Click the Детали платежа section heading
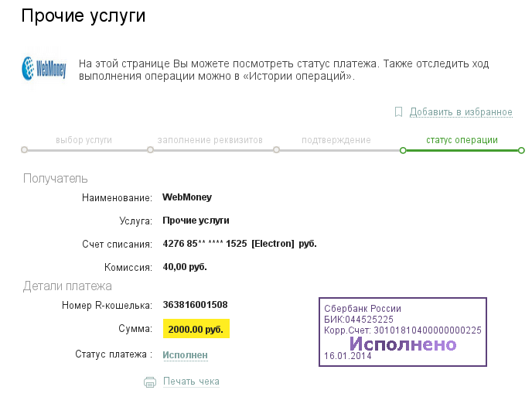This screenshot has height=397, width=532. pyautogui.click(x=67, y=286)
